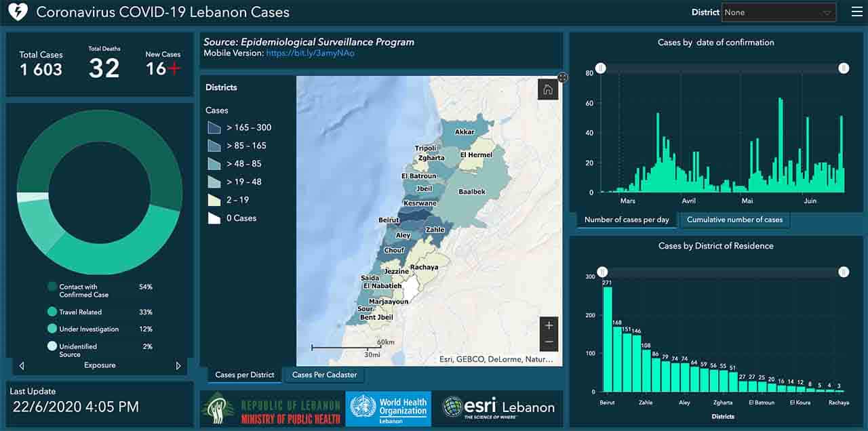Select the Cases per District tab

coord(244,375)
